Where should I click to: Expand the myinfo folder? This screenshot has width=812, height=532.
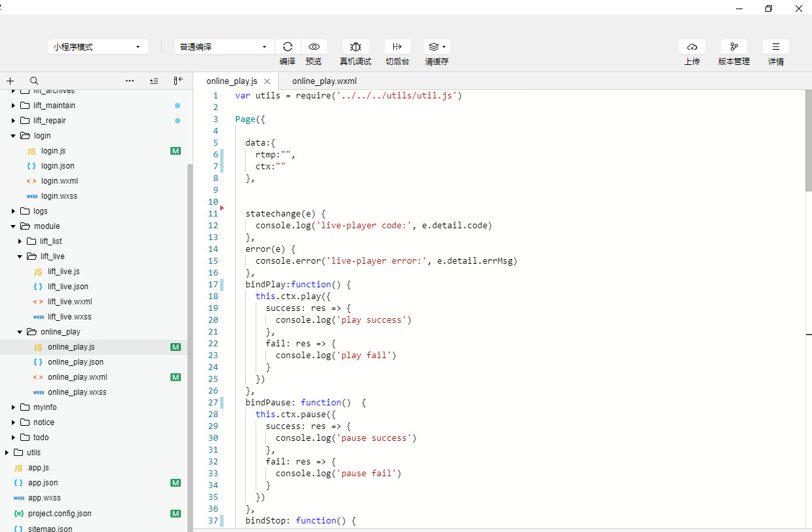[x=13, y=407]
